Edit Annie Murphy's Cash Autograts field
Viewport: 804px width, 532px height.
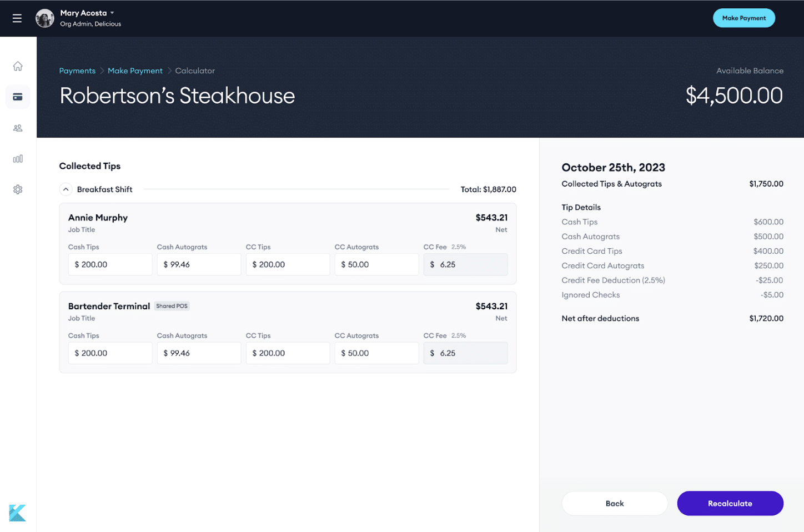tap(199, 264)
